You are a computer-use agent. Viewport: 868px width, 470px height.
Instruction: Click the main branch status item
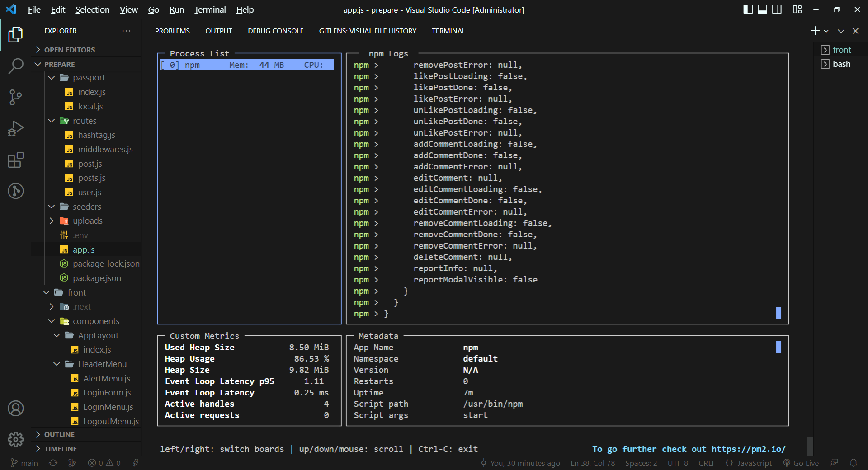(24, 463)
